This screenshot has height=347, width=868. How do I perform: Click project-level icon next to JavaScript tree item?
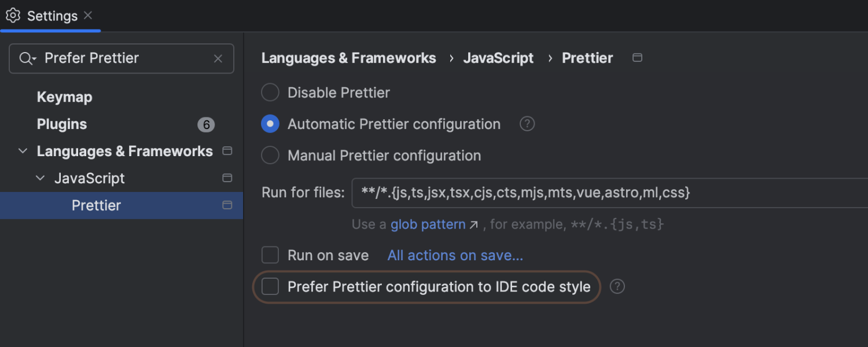(227, 178)
